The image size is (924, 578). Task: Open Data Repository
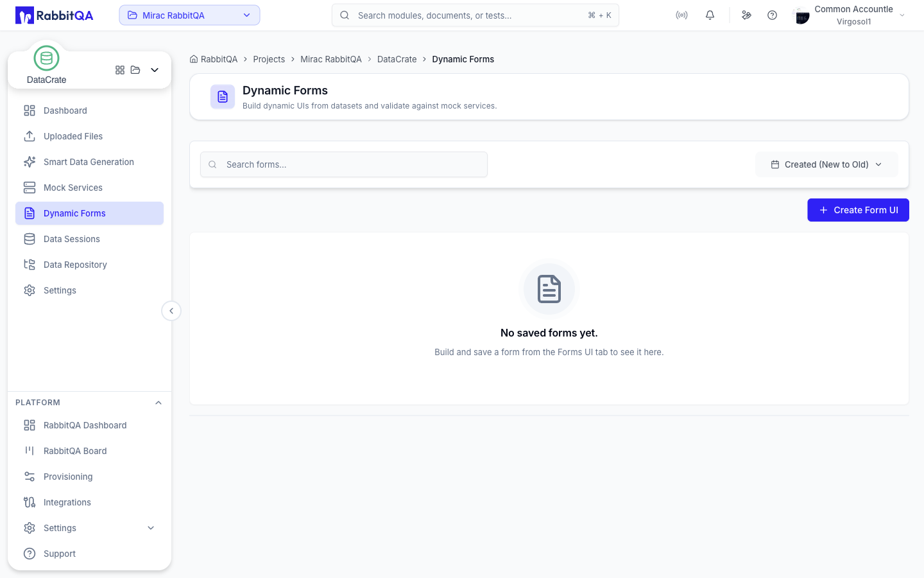[89, 265]
